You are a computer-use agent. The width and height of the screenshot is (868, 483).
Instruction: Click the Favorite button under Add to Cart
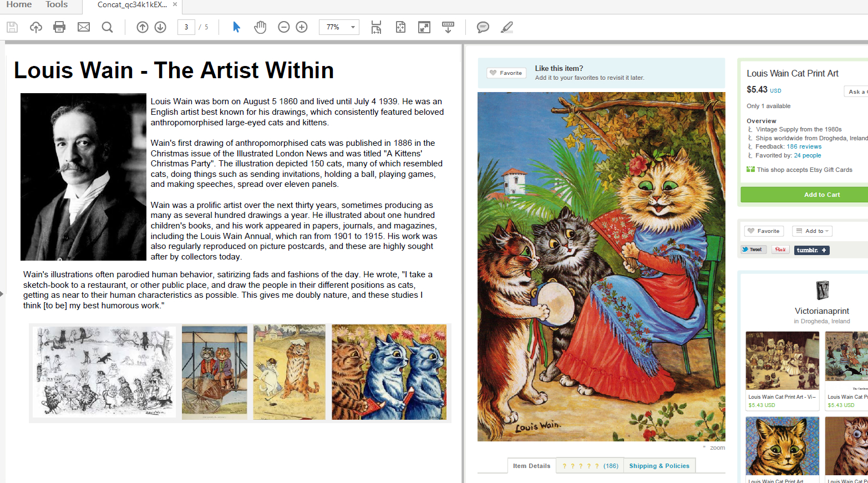764,231
